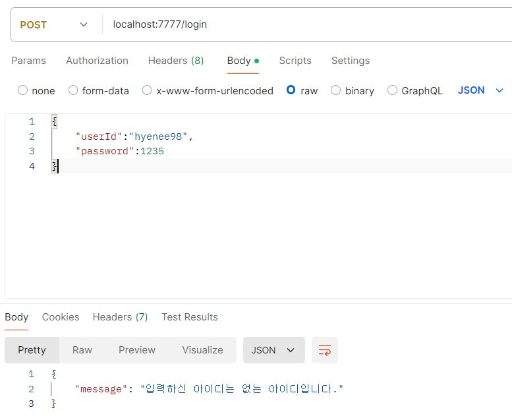Open the Scripts tab
The width and height of the screenshot is (512, 420).
295,61
